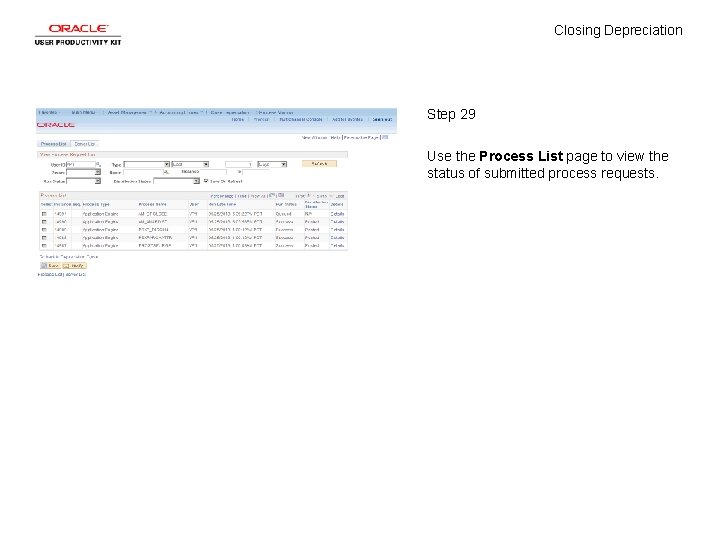Click the number-of-days input field
Image resolution: width=720 pixels, height=540 pixels.
(x=239, y=164)
